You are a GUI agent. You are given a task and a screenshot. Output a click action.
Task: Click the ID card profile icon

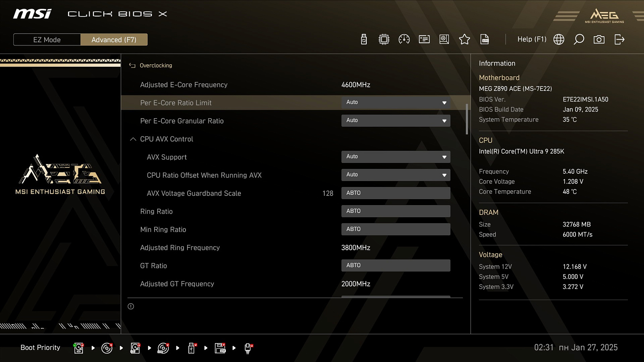click(x=424, y=39)
